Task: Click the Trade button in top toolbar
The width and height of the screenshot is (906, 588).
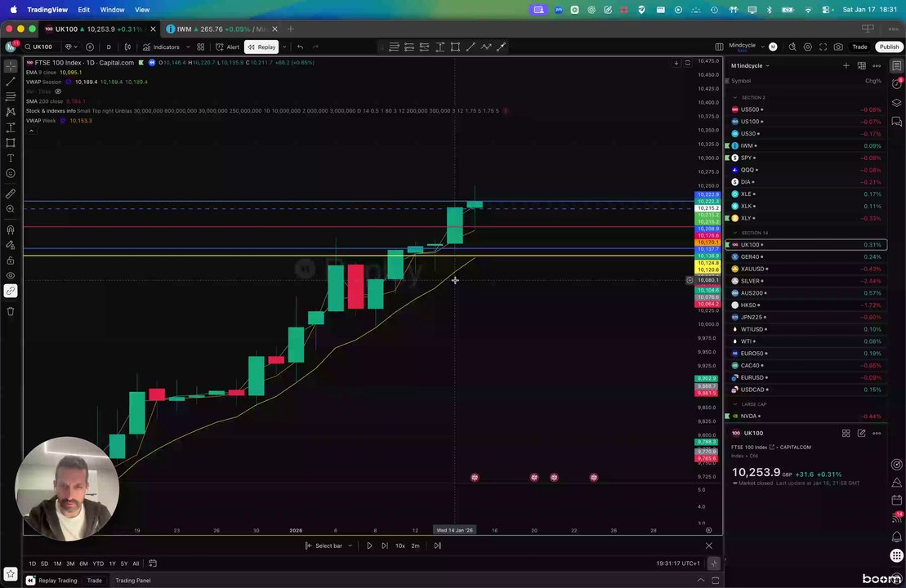Action: [859, 47]
